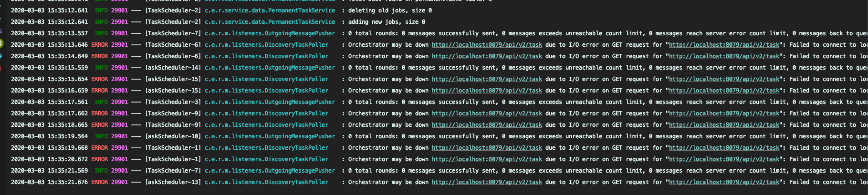Image resolution: width=868 pixels, height=195 pixels.
Task: Open quoted GET request link in 15:35:21.676 row
Action: tap(724, 182)
